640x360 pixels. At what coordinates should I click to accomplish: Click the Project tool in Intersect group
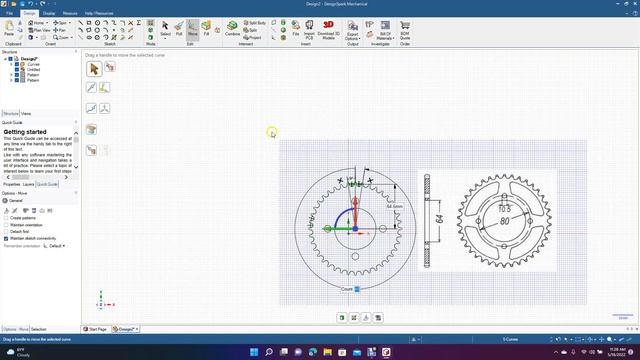pos(252,38)
